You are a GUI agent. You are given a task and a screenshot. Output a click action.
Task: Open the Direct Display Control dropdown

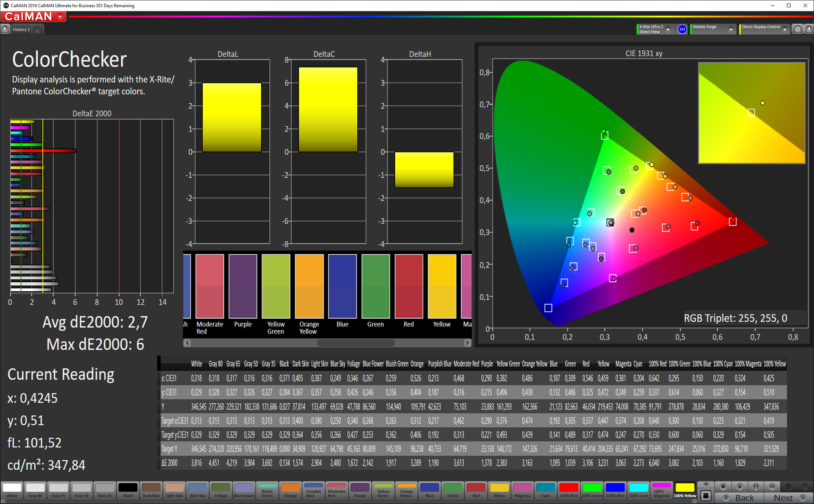coord(764,29)
